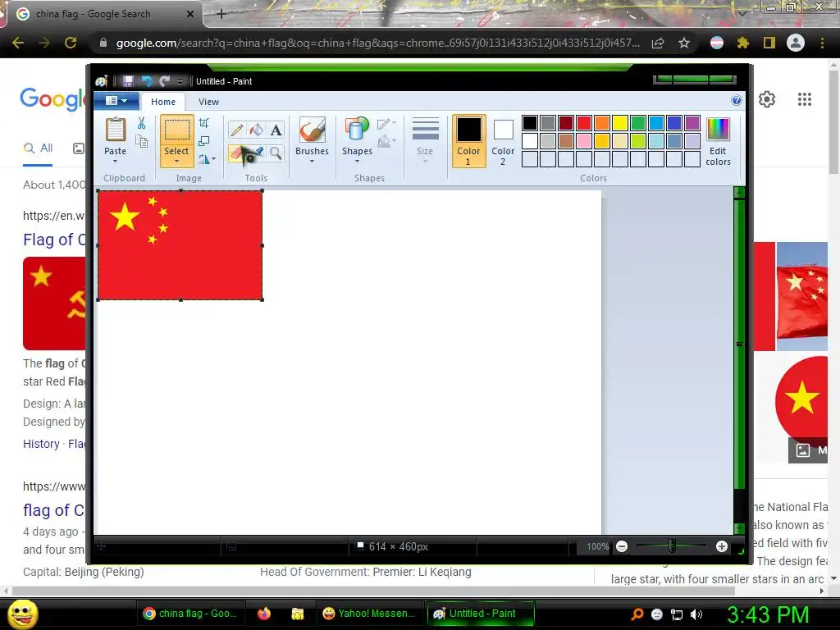Pick the green color swatch
The width and height of the screenshot is (840, 630).
tap(638, 123)
